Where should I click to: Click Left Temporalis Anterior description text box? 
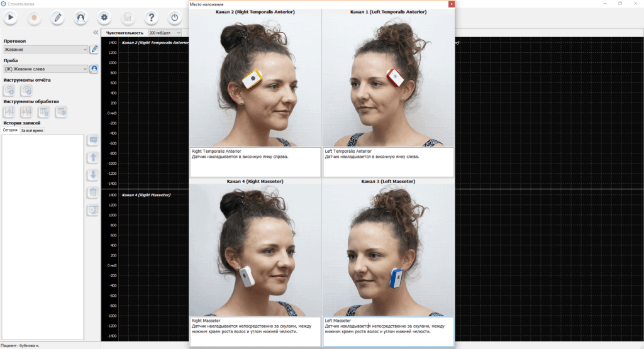pyautogui.click(x=388, y=162)
